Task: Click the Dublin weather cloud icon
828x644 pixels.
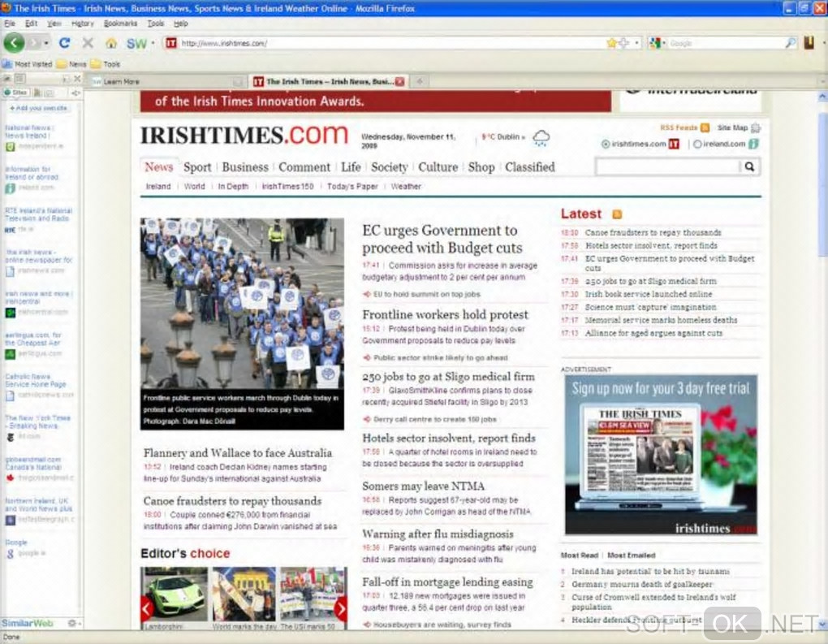Action: pos(541,138)
